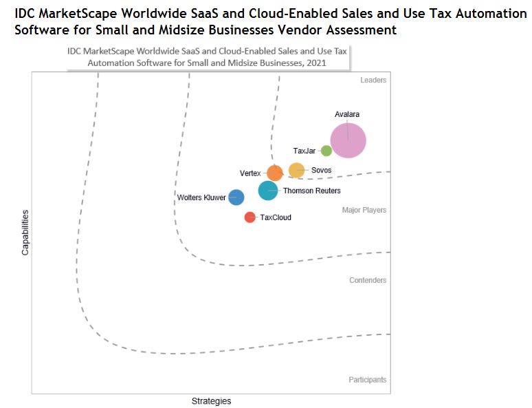Image resolution: width=532 pixels, height=408 pixels.
Task: Select the Sovos label text
Action: [321, 170]
